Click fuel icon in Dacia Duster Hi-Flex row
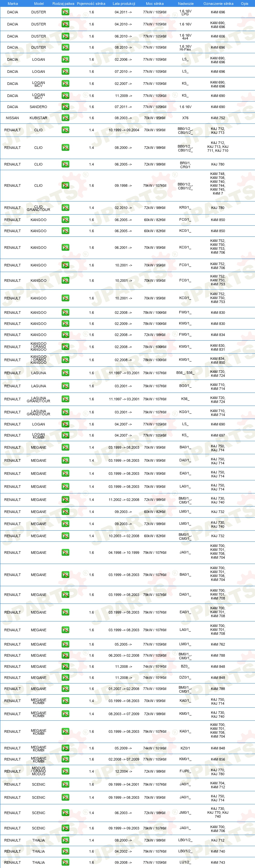This screenshot has width=255, height=868. click(65, 47)
